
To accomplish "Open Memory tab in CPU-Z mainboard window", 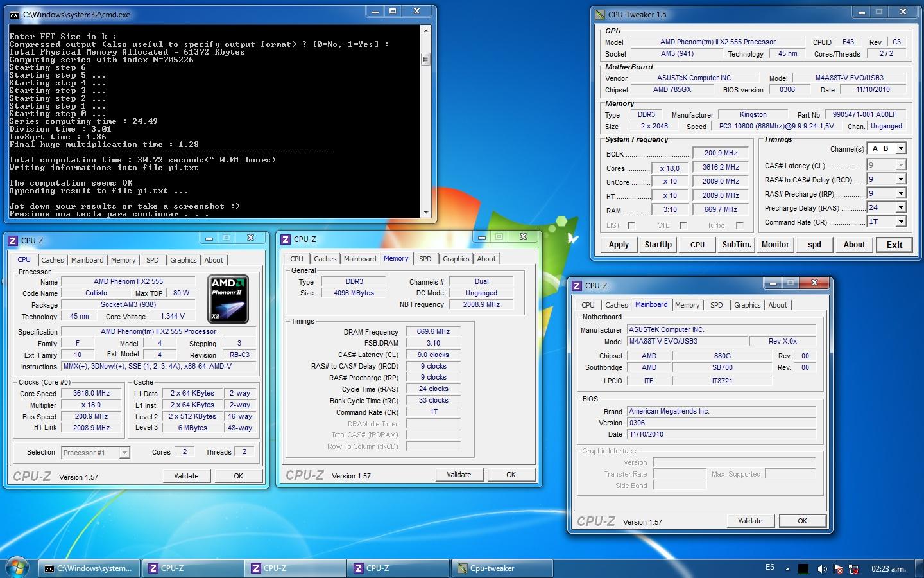I will click(x=687, y=305).
